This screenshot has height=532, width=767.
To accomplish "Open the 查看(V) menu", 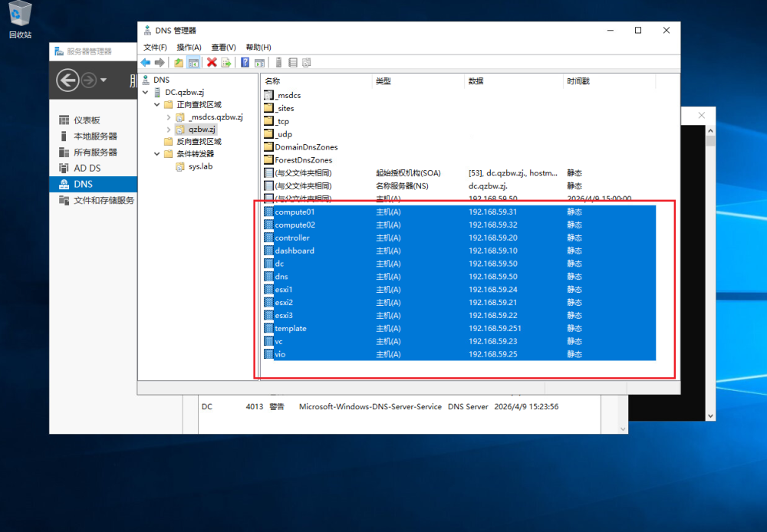I will pyautogui.click(x=223, y=48).
